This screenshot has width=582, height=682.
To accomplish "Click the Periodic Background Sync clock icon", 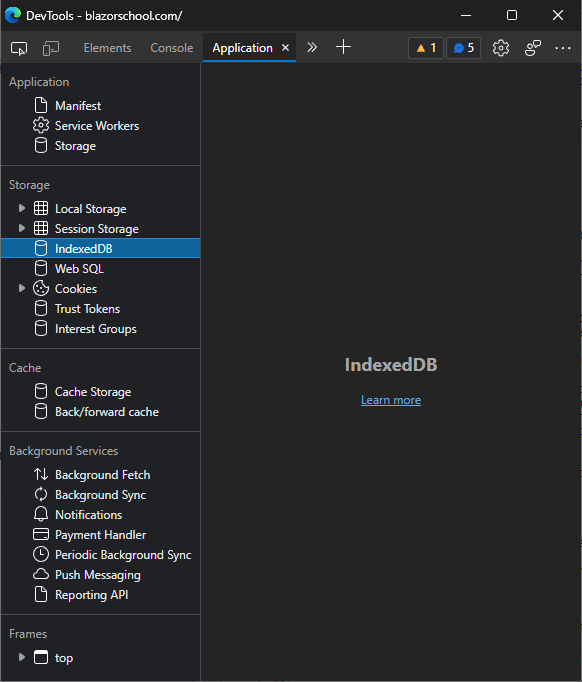I will click(41, 555).
